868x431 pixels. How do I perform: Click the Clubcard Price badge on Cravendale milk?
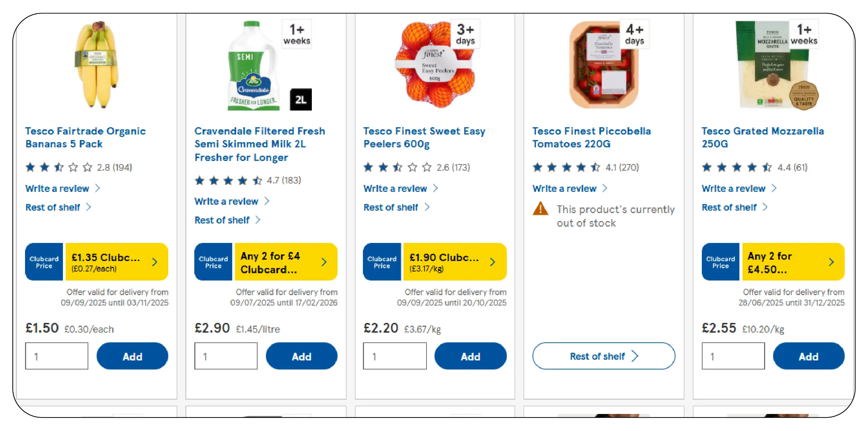213,261
